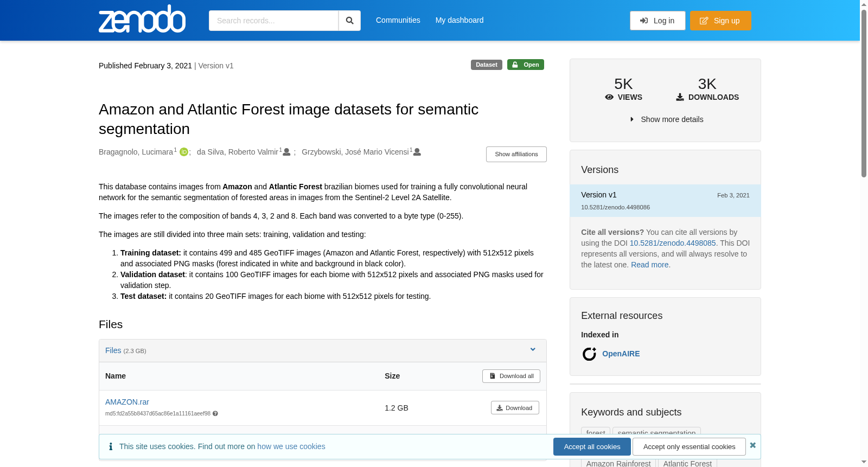Click the Open access badge
Screen dimensions: 868x467
coord(526,65)
